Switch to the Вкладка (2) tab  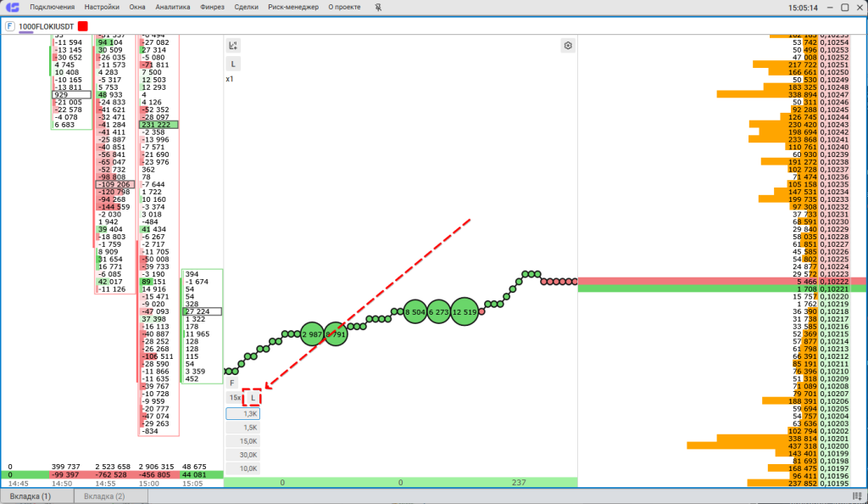104,496
